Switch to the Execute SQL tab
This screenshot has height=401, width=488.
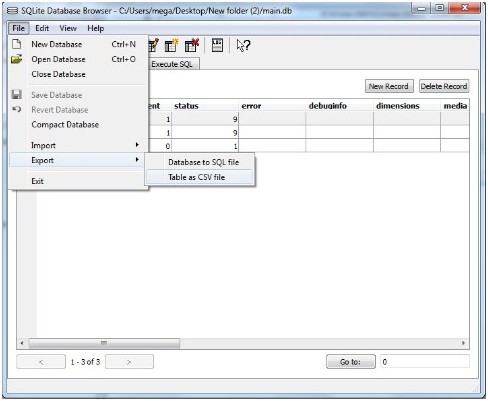pos(173,64)
